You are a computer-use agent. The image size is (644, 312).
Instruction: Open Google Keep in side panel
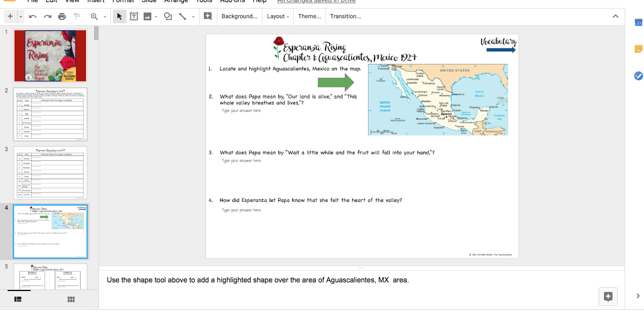tap(638, 49)
